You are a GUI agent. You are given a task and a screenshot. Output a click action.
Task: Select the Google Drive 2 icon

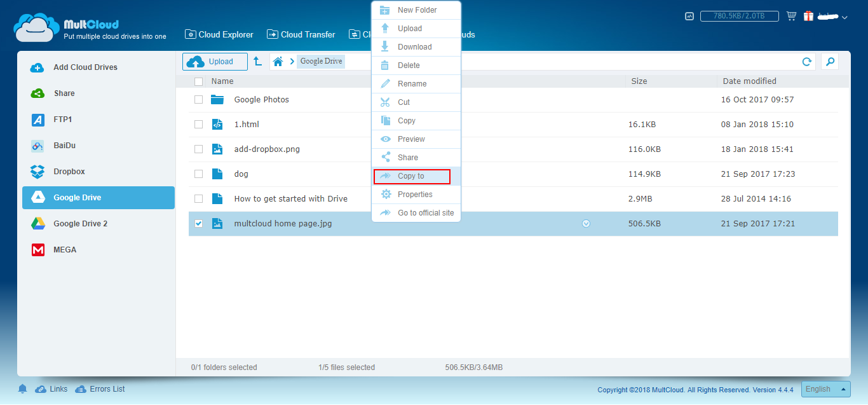coord(37,224)
